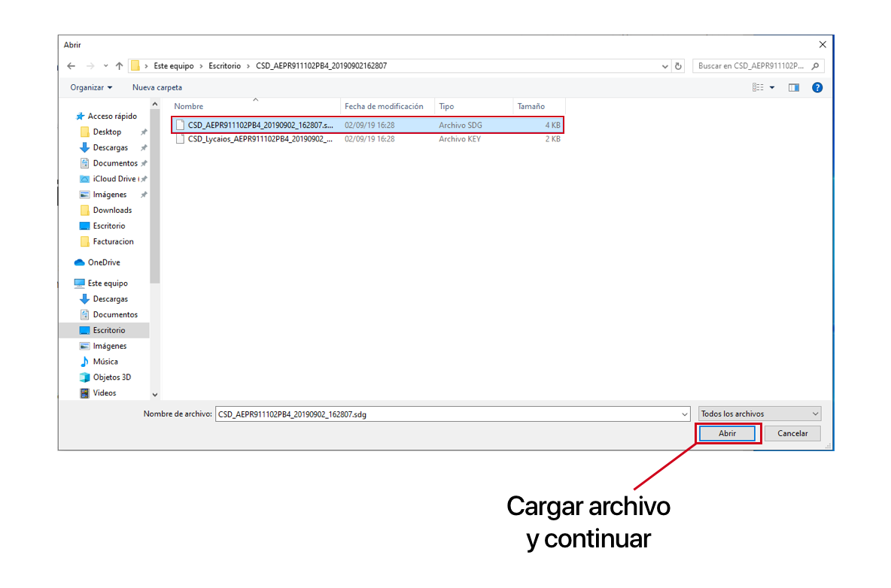The width and height of the screenshot is (891, 588).
Task: Expand the Nombre de archivo dropdown
Action: (684, 414)
